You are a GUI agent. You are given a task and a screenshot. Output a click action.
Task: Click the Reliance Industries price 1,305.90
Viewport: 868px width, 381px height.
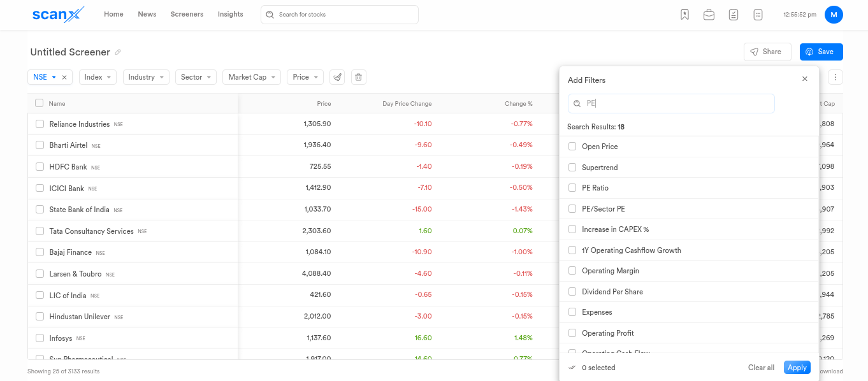tap(317, 124)
